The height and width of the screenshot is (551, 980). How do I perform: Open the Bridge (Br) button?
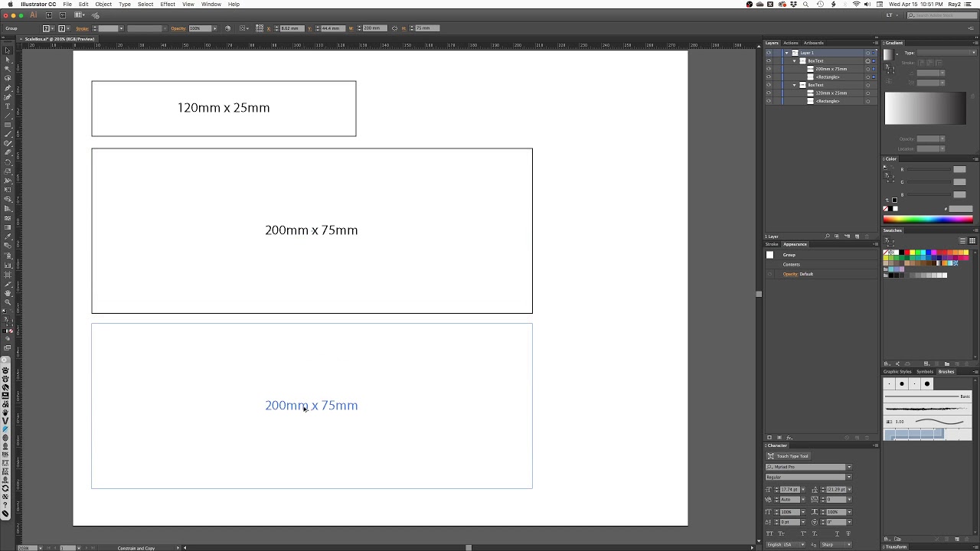click(49, 15)
